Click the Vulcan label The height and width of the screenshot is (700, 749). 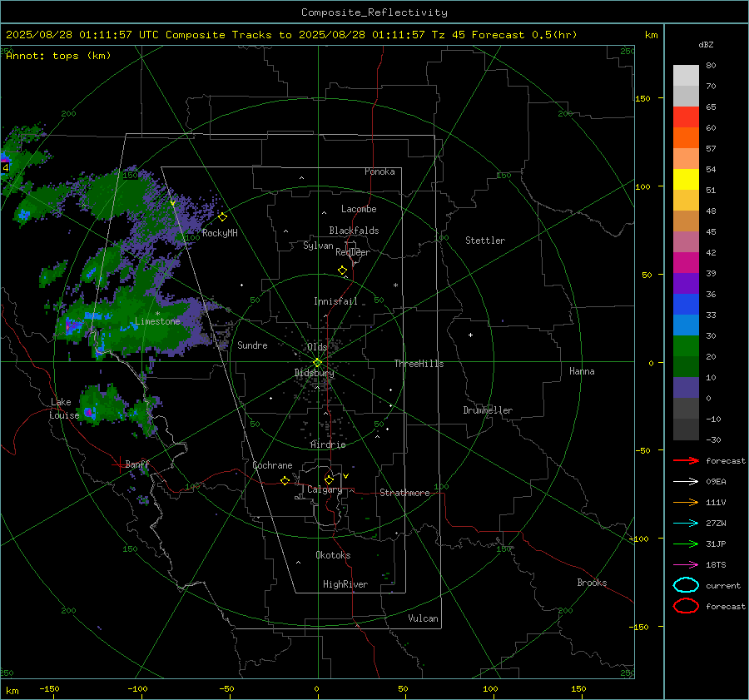coord(423,618)
